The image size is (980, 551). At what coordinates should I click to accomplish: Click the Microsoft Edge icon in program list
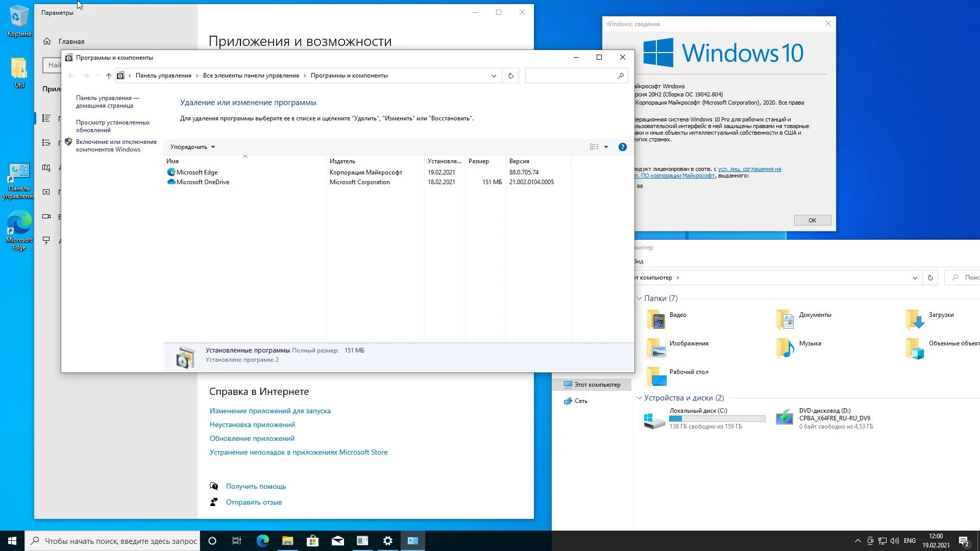pyautogui.click(x=171, y=172)
